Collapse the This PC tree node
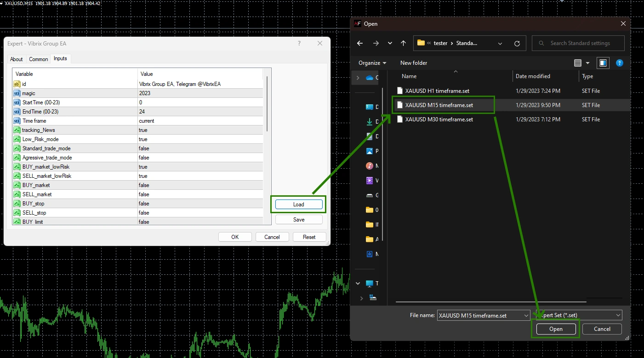Viewport: 644px width, 358px height. (358, 284)
